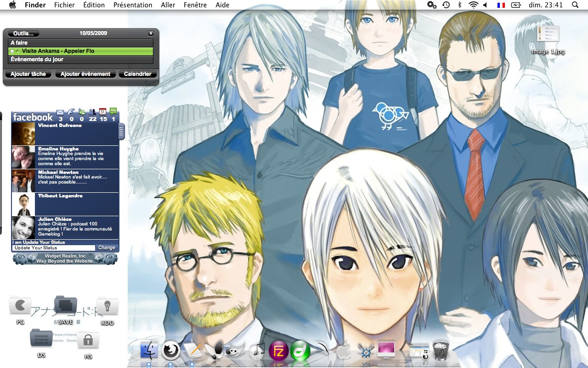The width and height of the screenshot is (588, 368).
Task: Click the Facebook widget pokes icon
Action: coord(71,112)
